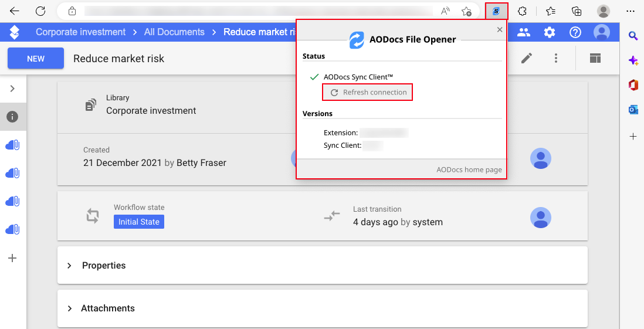The width and height of the screenshot is (644, 329).
Task: Click the last transition arrows icon
Action: 332,216
